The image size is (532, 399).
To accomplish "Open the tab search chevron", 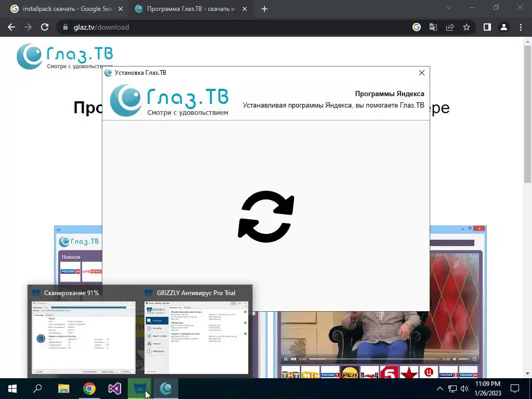I will point(448,7).
